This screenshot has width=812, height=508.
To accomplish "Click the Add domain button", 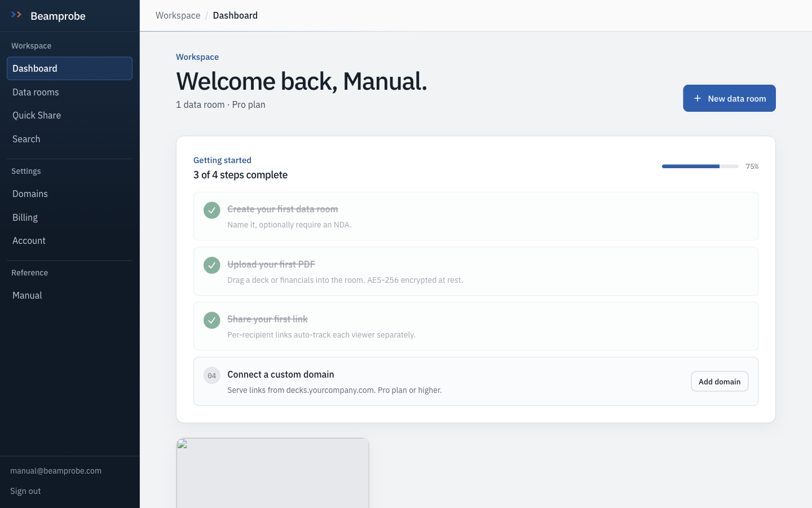I will [720, 382].
